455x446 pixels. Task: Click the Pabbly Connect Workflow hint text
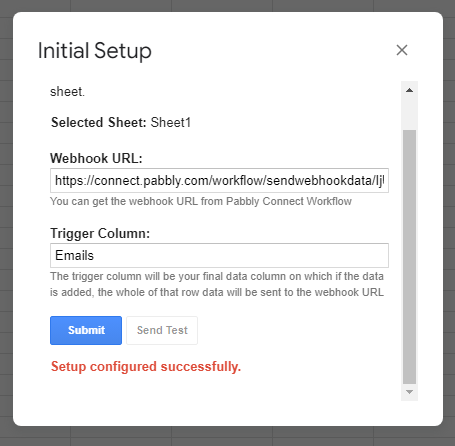pyautogui.click(x=201, y=201)
